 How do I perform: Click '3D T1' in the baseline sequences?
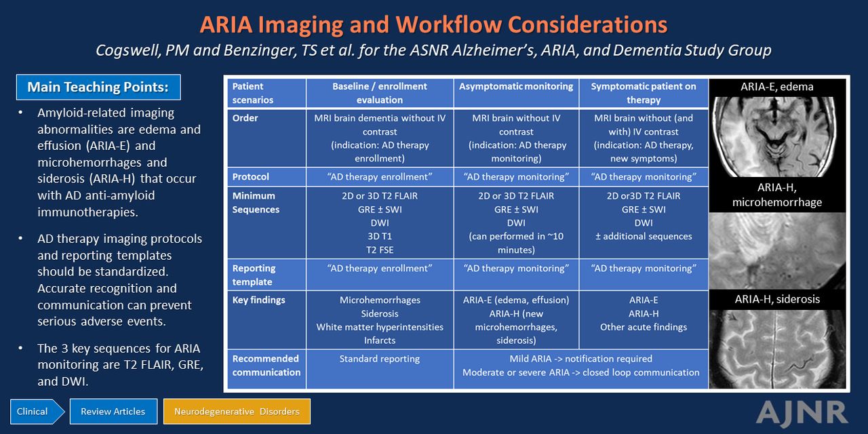pyautogui.click(x=380, y=236)
